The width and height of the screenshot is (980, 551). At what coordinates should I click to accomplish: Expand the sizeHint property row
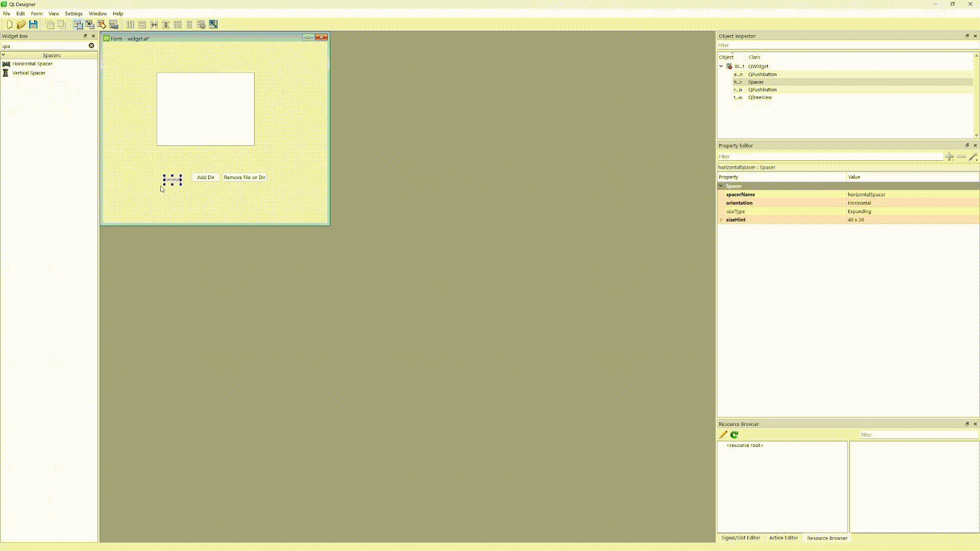(721, 219)
